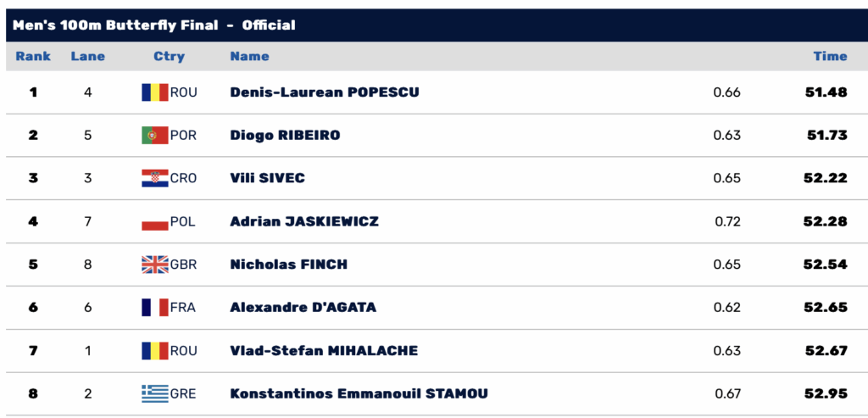The width and height of the screenshot is (868, 418).
Task: Click the France flag icon
Action: (x=155, y=308)
